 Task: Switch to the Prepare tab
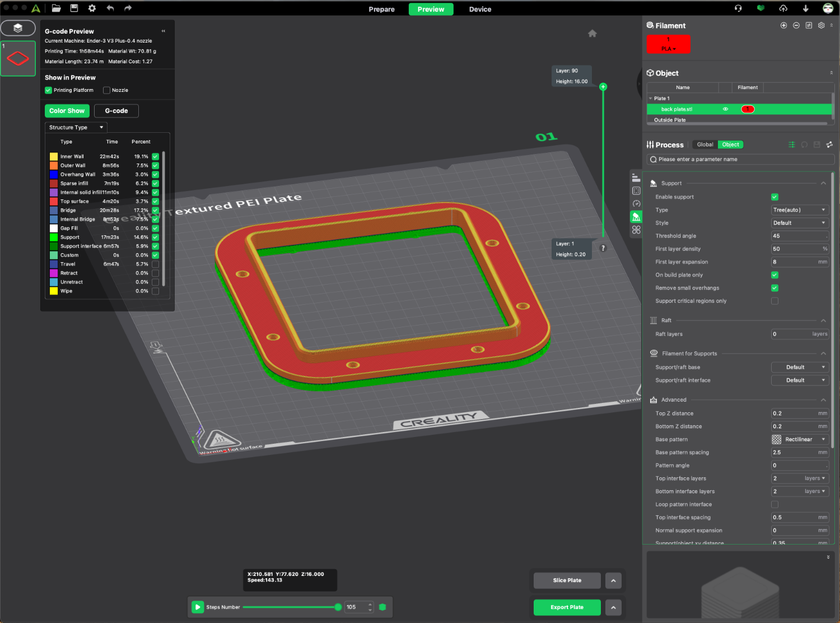[x=381, y=9]
